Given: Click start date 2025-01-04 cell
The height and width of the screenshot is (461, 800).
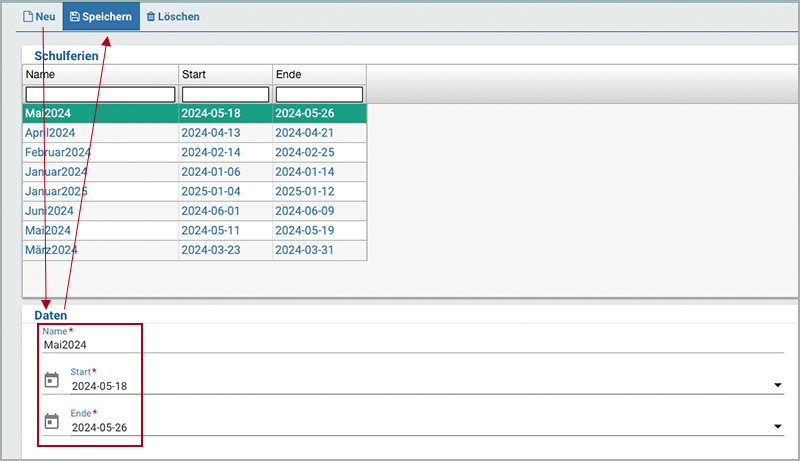Looking at the screenshot, I should click(226, 191).
